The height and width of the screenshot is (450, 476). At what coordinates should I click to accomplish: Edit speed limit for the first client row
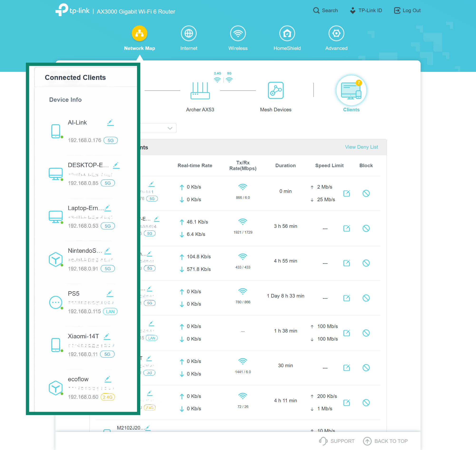346,193
